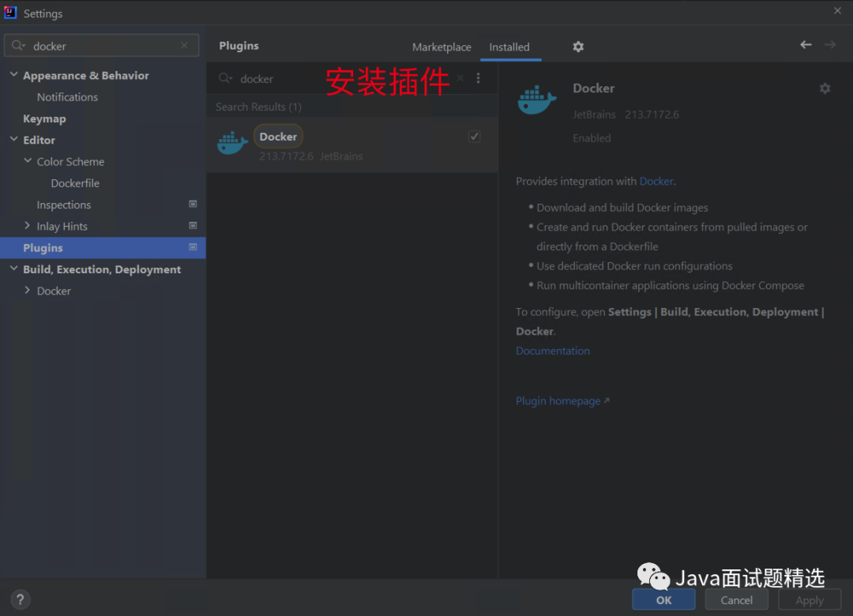The image size is (853, 616).
Task: Clear the settings search field text
Action: point(184,46)
